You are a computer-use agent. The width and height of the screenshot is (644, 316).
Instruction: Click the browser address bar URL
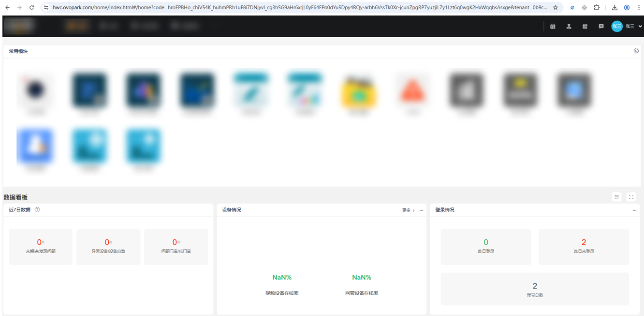[x=300, y=8]
